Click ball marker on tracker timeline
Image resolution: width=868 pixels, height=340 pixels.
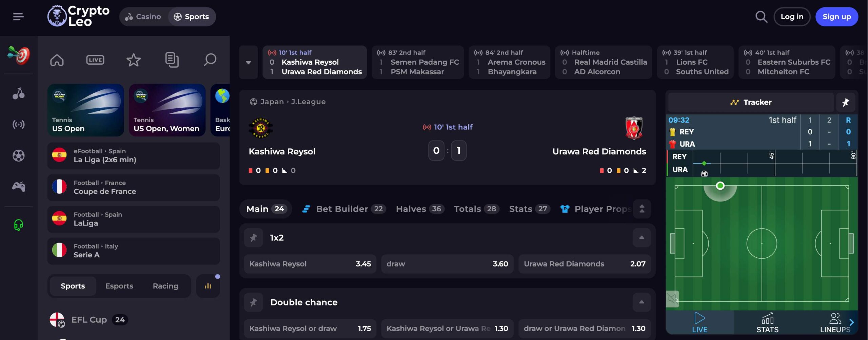click(x=704, y=174)
